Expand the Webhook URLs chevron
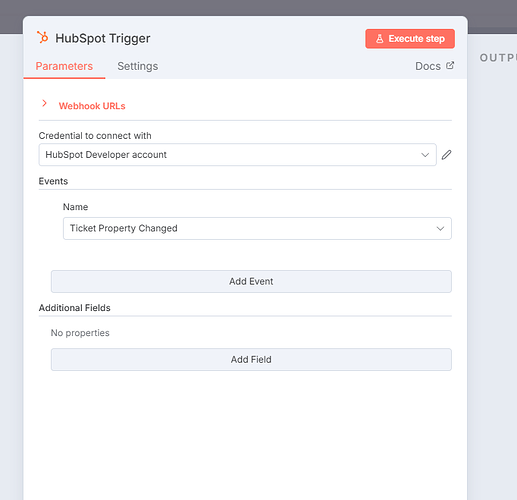This screenshot has height=500, width=517. click(44, 103)
